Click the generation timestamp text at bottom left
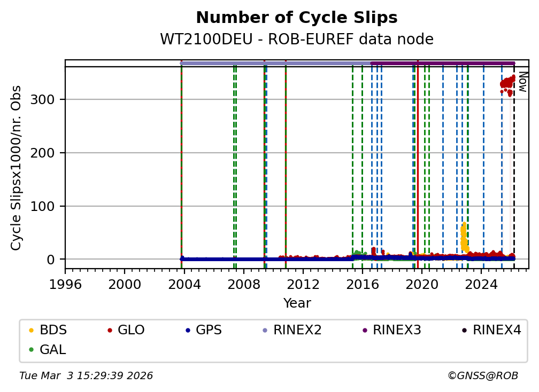The width and height of the screenshot is (539, 392). click(x=86, y=376)
